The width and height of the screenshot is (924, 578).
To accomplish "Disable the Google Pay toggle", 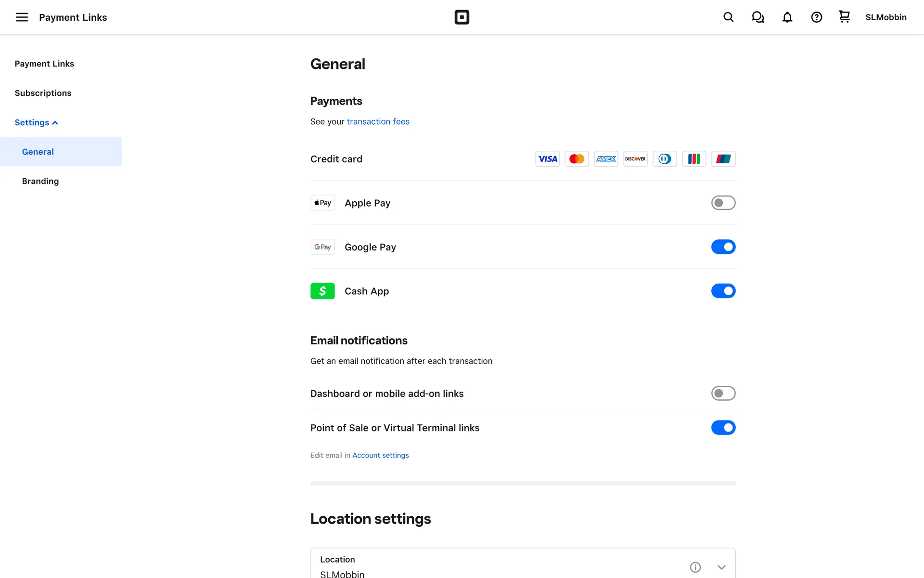I will 723,247.
